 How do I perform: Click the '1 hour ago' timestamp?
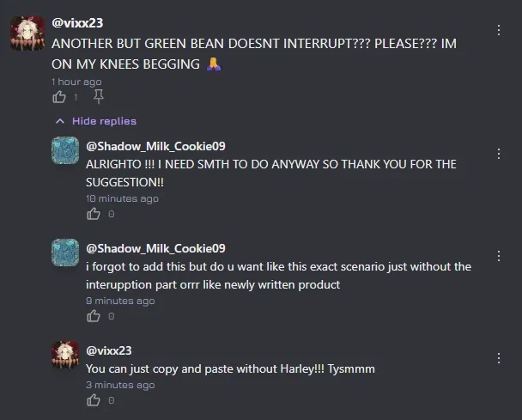(76, 82)
